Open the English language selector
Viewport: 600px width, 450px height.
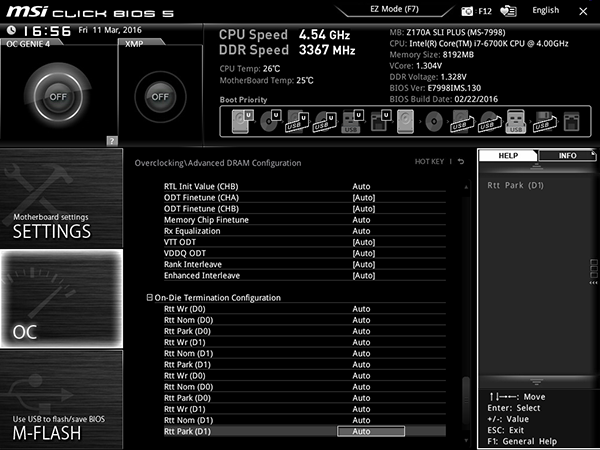545,10
